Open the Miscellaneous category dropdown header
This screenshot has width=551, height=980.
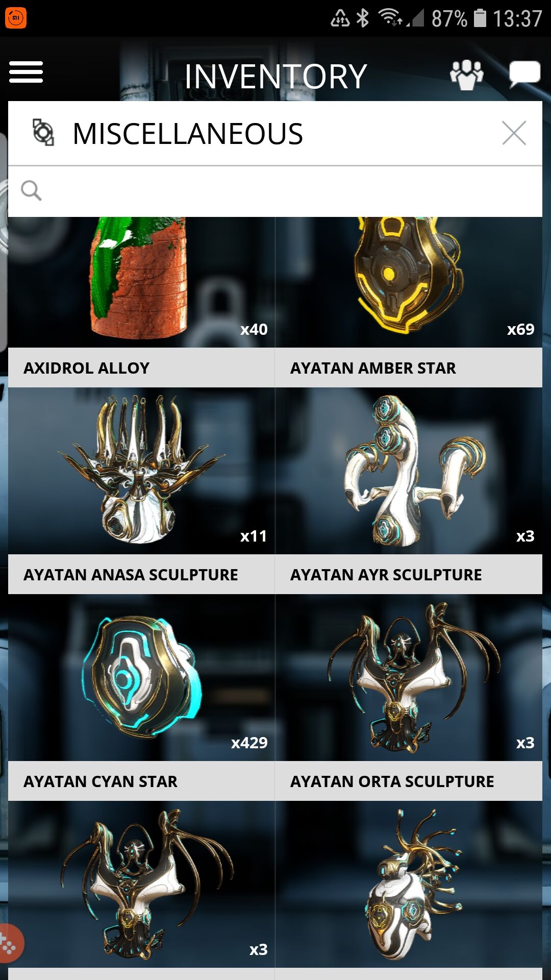[275, 133]
